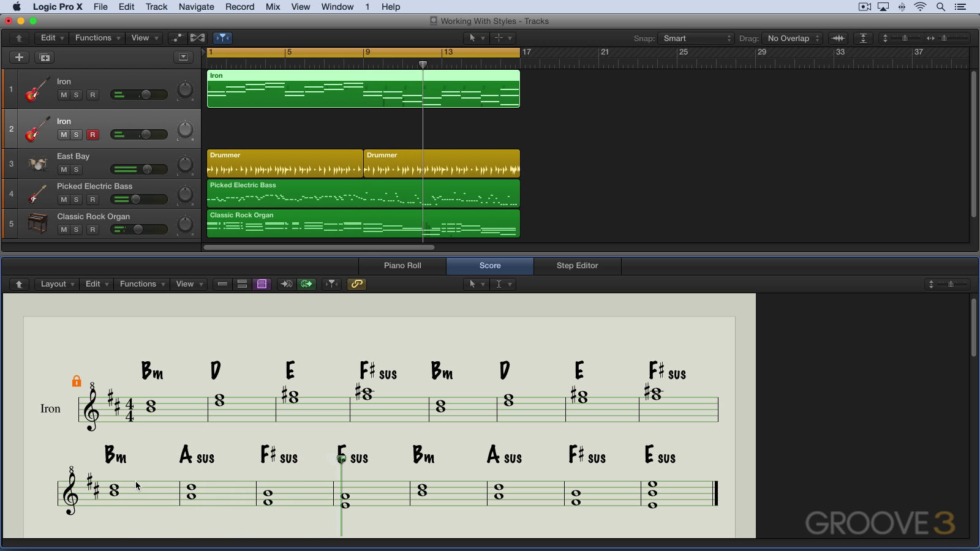980x551 pixels.
Task: Click the duplicate track button
Action: [44, 58]
